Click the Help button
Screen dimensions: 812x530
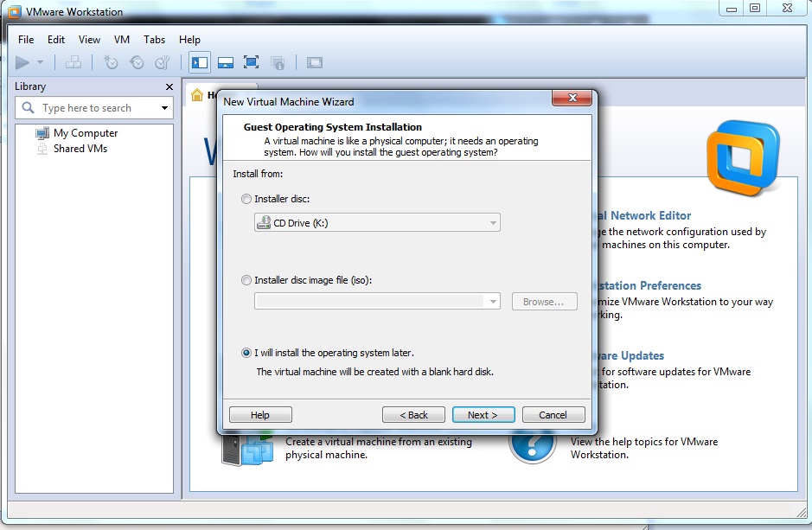coord(260,414)
